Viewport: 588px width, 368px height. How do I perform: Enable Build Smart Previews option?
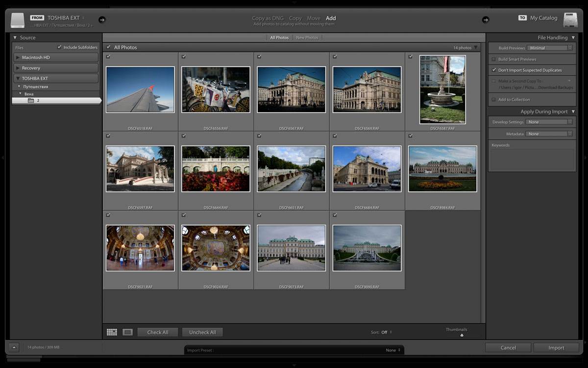[x=494, y=59]
